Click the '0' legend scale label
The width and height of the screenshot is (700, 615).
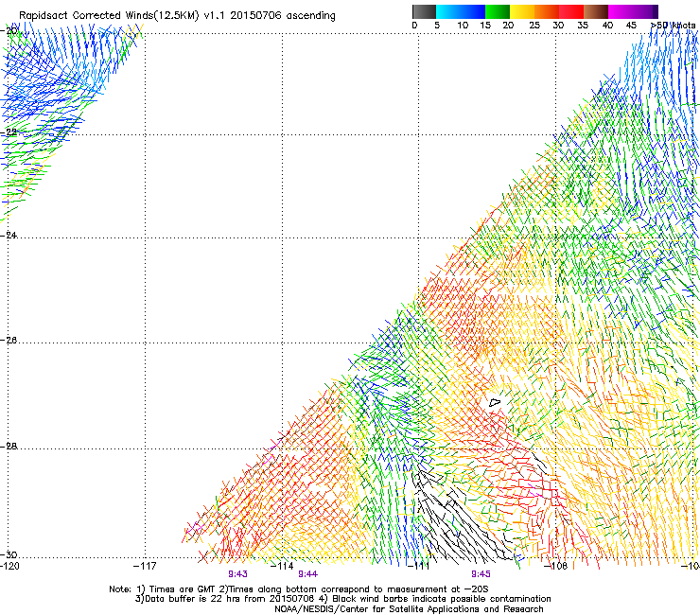click(x=414, y=26)
